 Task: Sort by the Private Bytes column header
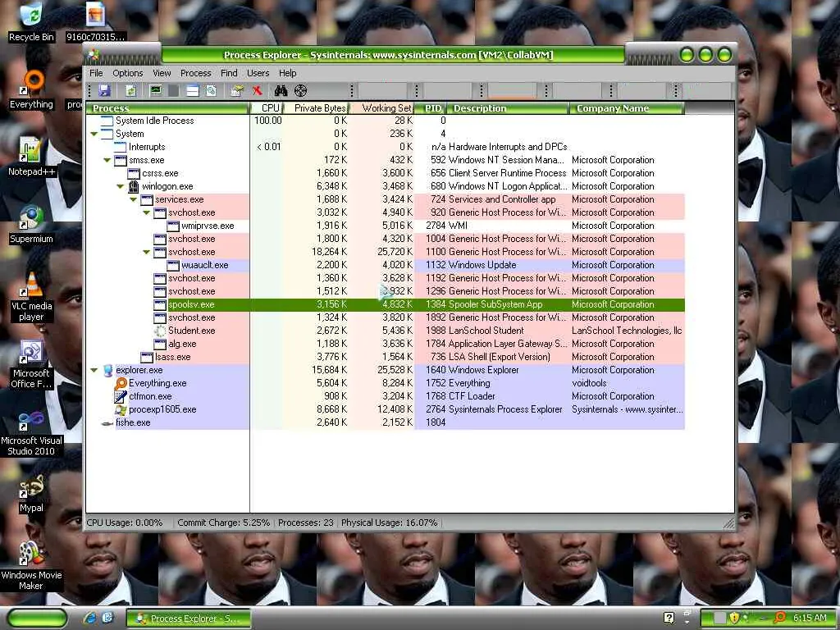(x=316, y=108)
